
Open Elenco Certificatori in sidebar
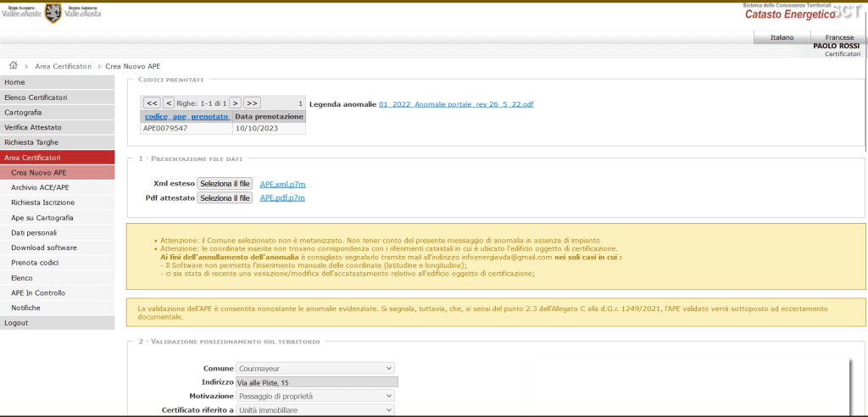58,97
